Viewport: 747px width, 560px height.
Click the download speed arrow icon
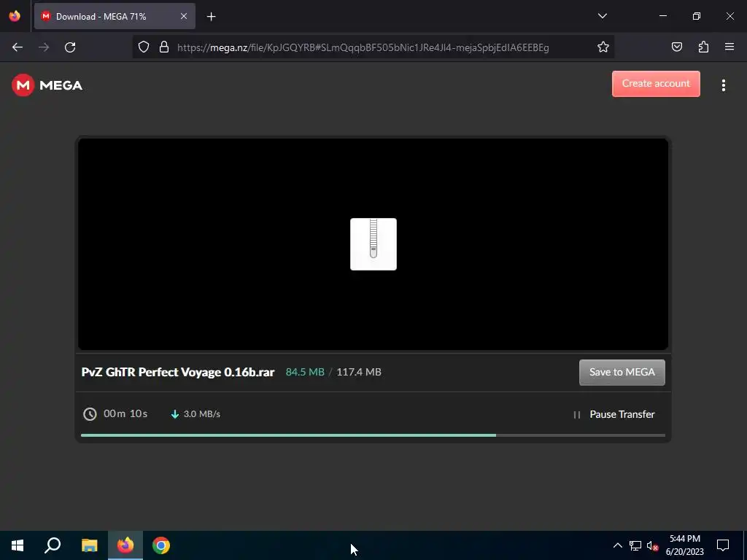175,414
